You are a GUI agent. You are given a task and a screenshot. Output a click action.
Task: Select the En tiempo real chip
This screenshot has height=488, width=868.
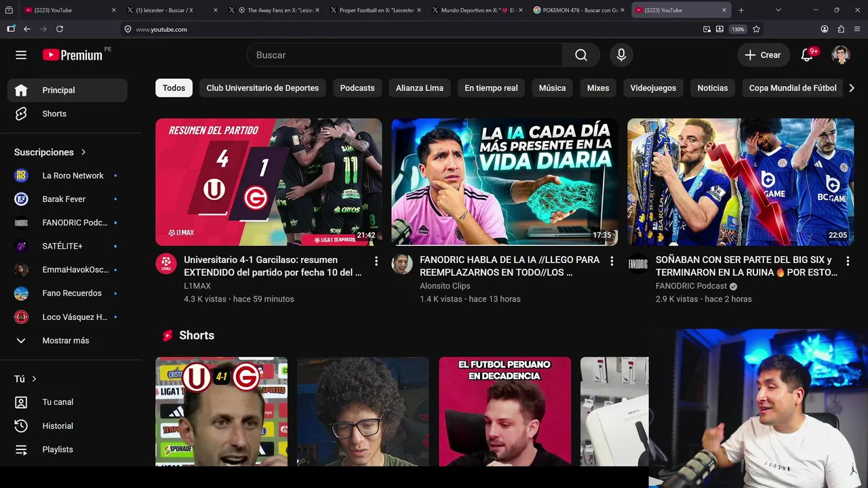point(491,88)
